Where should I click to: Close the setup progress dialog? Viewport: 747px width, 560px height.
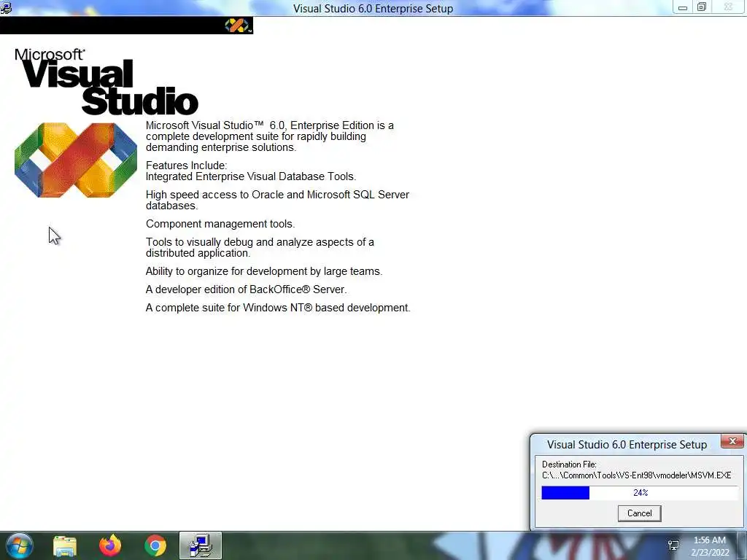pyautogui.click(x=732, y=441)
